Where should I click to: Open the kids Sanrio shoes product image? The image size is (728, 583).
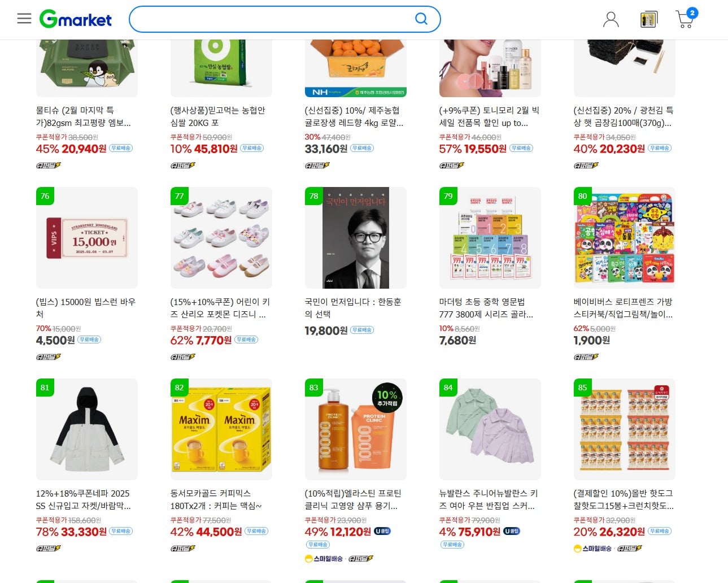coord(221,238)
